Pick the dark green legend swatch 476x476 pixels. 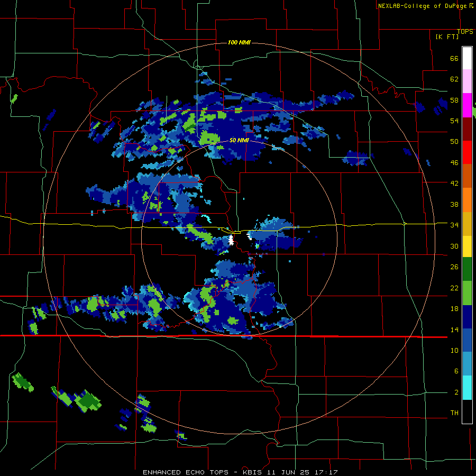click(467, 269)
